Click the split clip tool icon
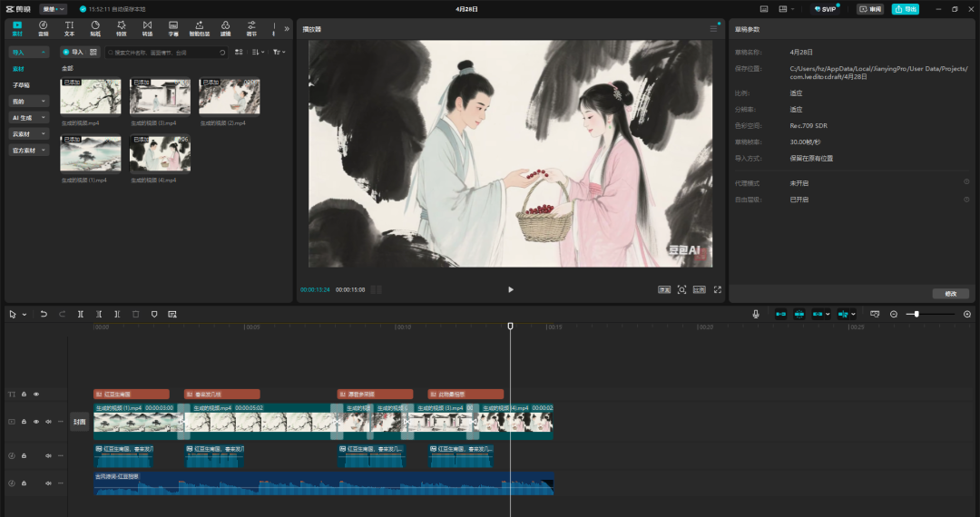 click(x=81, y=314)
